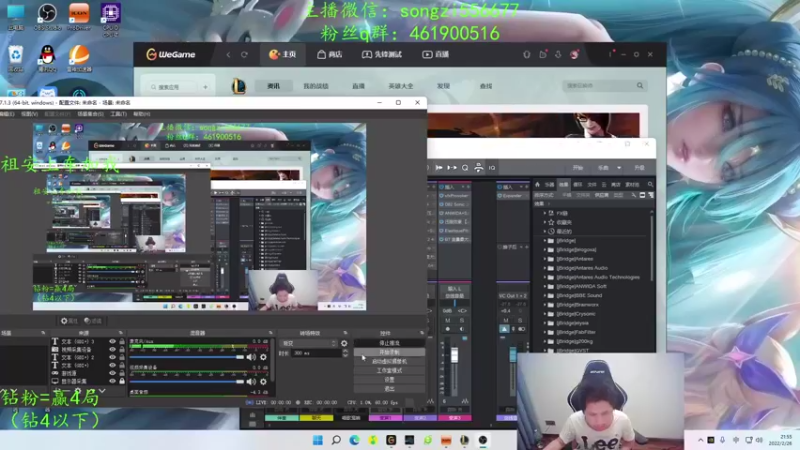Open taskbar search magnifier
Viewport: 800px width, 450px height.
click(x=336, y=440)
